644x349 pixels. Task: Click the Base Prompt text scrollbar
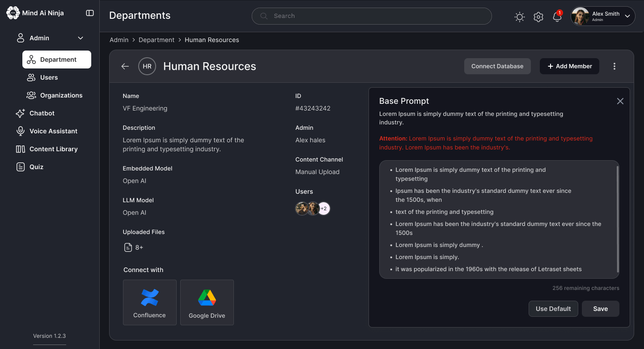618,219
